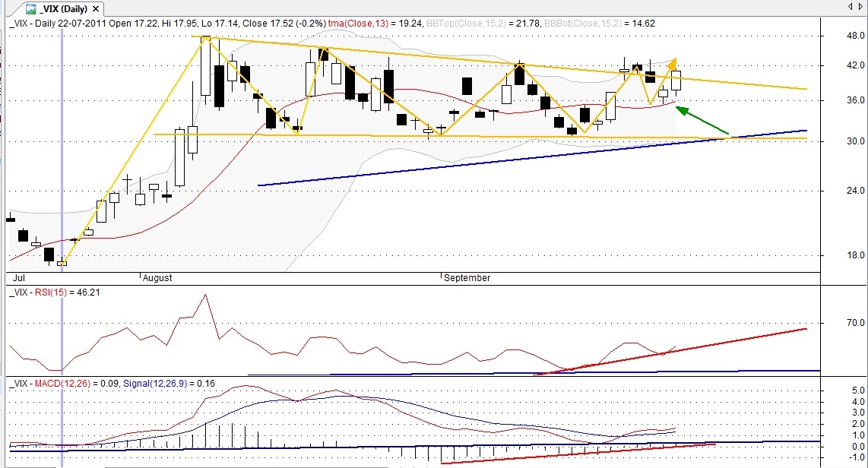The width and height of the screenshot is (868, 468).
Task: Go to the next tab with right arrow
Action: (x=861, y=7)
